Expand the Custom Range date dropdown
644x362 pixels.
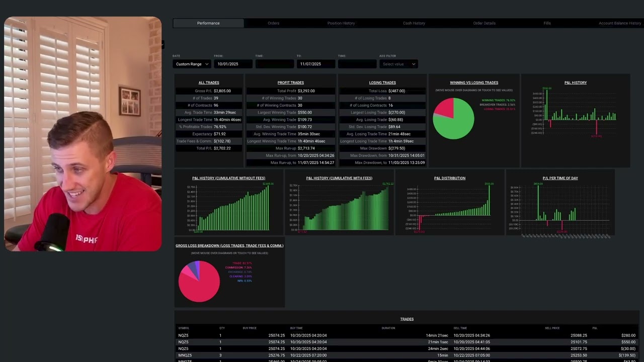click(192, 64)
